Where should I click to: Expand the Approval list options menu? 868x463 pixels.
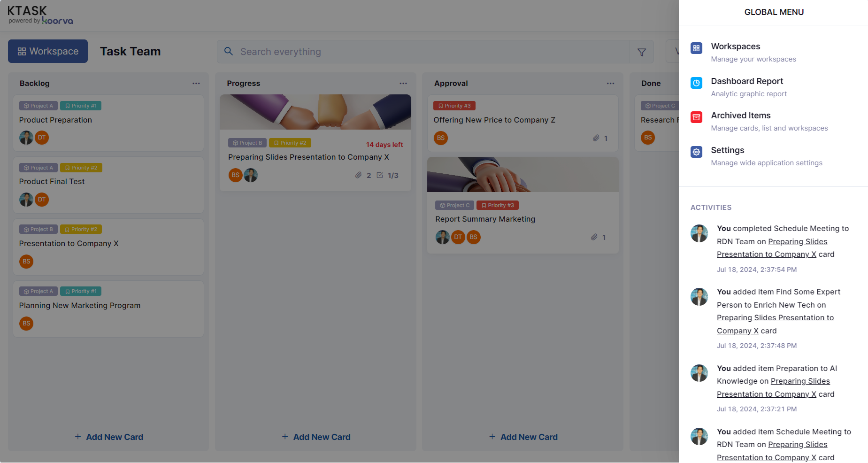pos(610,83)
